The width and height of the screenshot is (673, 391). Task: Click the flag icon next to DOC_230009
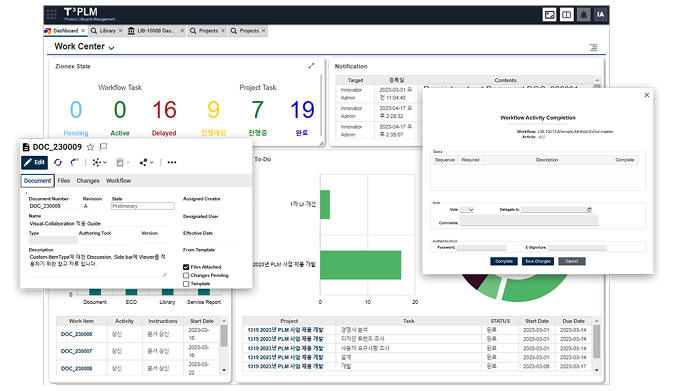(x=103, y=147)
